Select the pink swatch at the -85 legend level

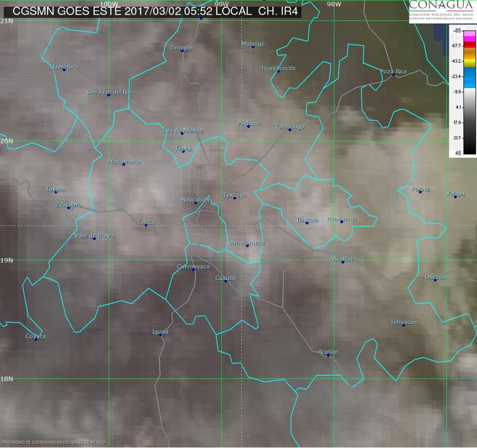470,33
